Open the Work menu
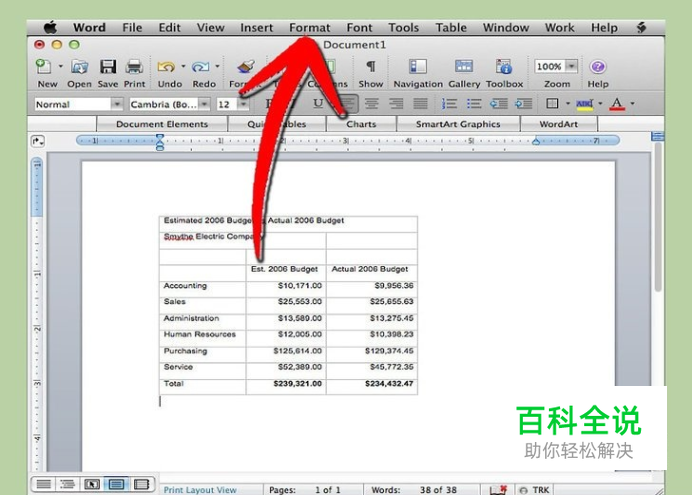The image size is (692, 495). 560,27
